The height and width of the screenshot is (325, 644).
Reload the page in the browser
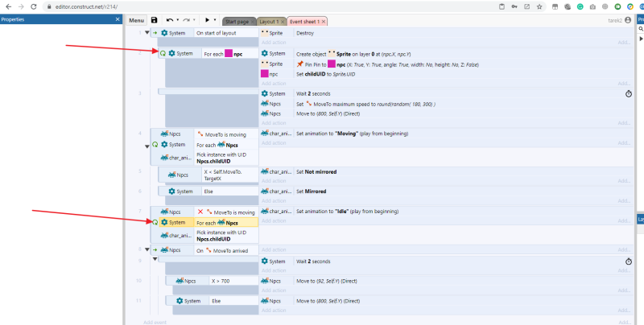pos(34,6)
